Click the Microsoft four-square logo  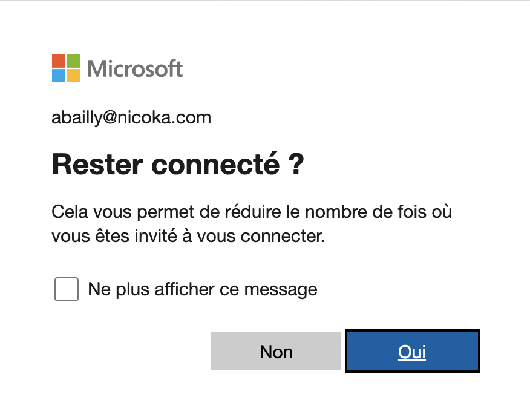pos(66,68)
